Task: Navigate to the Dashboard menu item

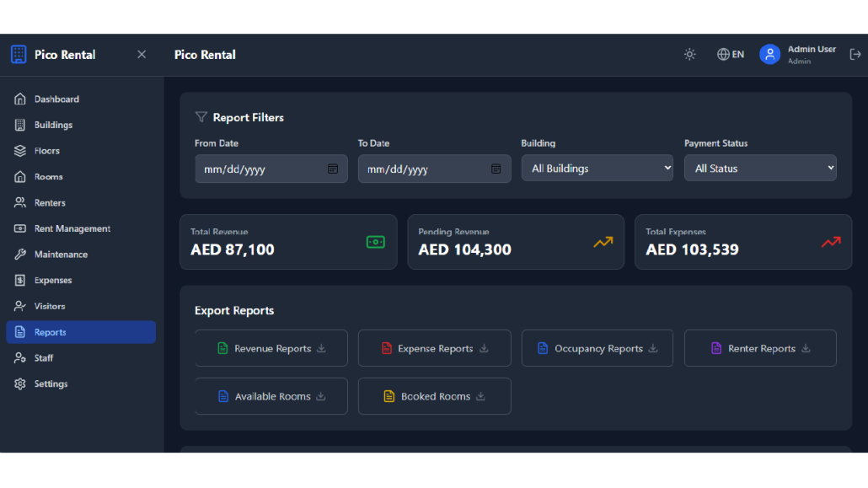Action: point(56,99)
